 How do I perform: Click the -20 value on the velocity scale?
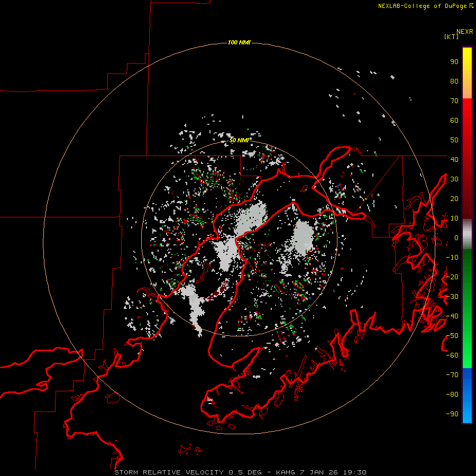[452, 277]
